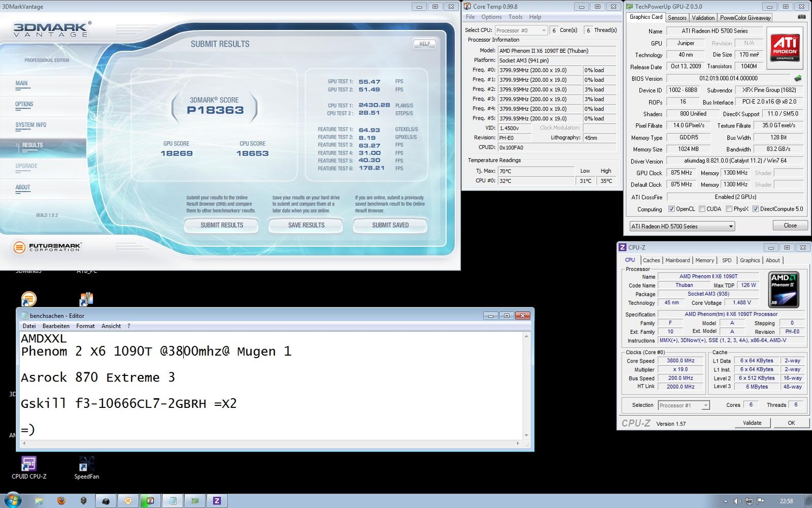The image size is (812, 508).
Task: Click the GPU-Z screenshot camera icon
Action: point(802,17)
